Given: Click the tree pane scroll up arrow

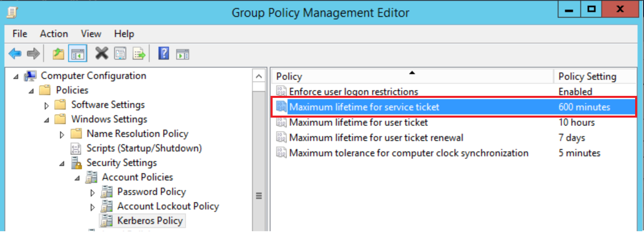Looking at the screenshot, I should click(x=259, y=76).
